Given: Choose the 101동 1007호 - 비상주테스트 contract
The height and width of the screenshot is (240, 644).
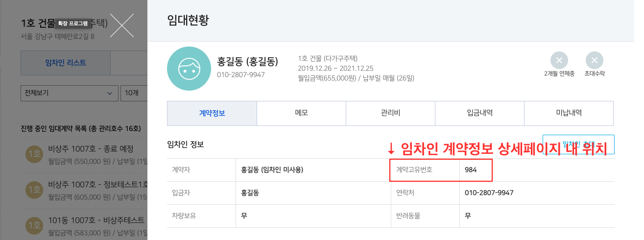Looking at the screenshot, I should (96, 219).
